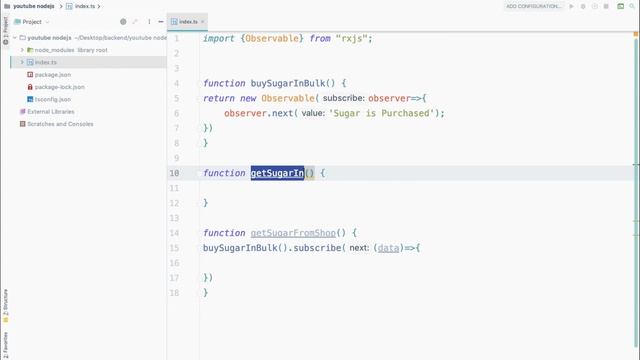Open Add Configuration run dropdown
Viewport: 640px width, 360px height.
[x=533, y=6]
